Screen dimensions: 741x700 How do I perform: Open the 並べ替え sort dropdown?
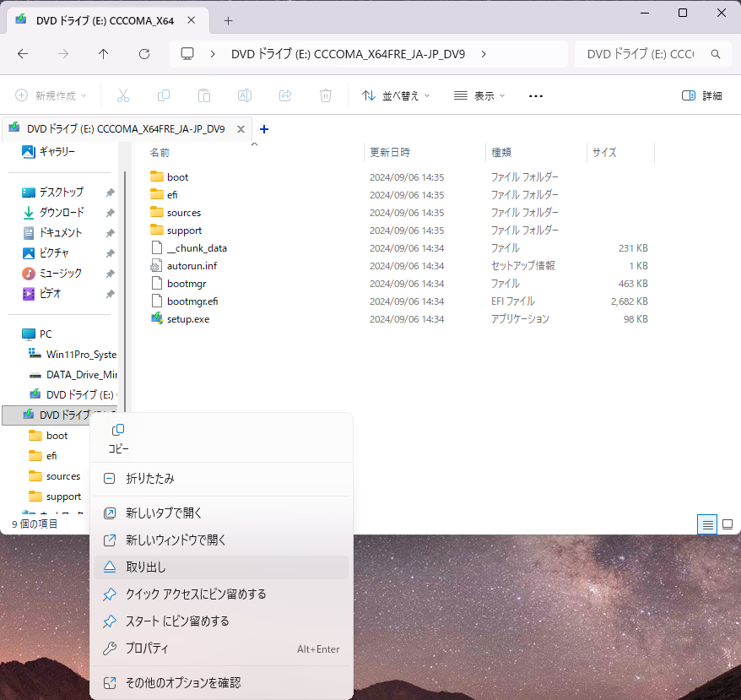point(396,95)
